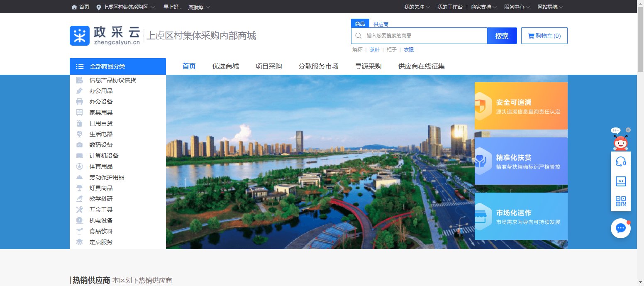The height and width of the screenshot is (286, 644).
Task: Open customer service headset icon
Action: [x=621, y=161]
